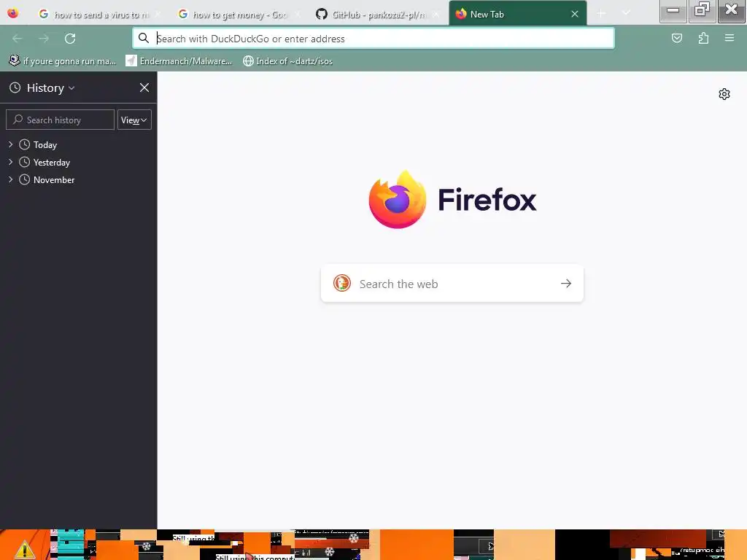Open the Extensions puzzle icon
Viewport: 747px width, 560px height.
coord(703,38)
